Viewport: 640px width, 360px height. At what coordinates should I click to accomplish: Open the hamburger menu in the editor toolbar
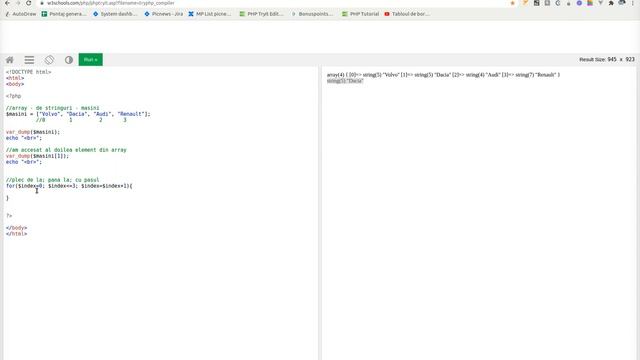(x=29, y=60)
